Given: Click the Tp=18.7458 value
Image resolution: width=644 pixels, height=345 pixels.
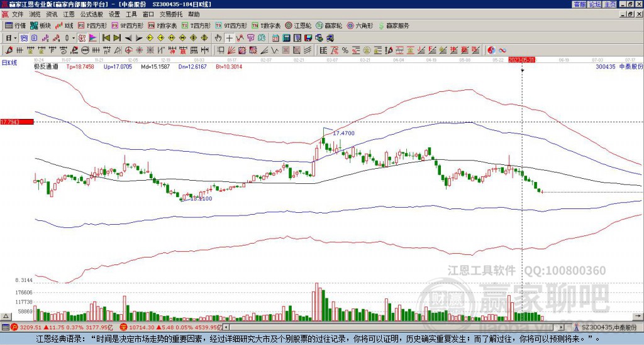Looking at the screenshot, I should (x=80, y=66).
